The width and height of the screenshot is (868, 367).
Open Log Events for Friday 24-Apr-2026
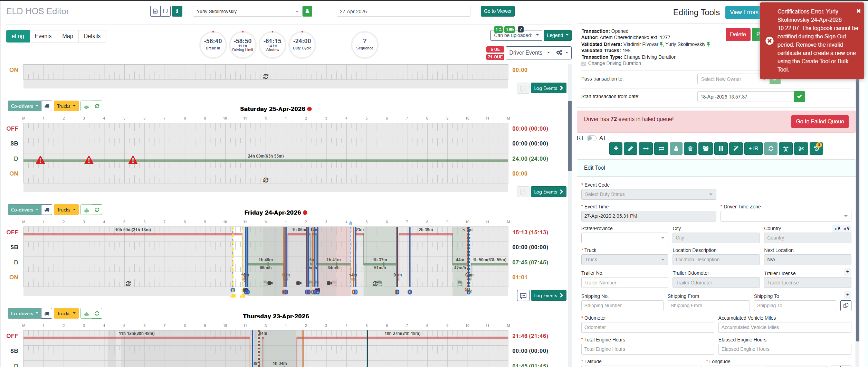click(x=549, y=295)
